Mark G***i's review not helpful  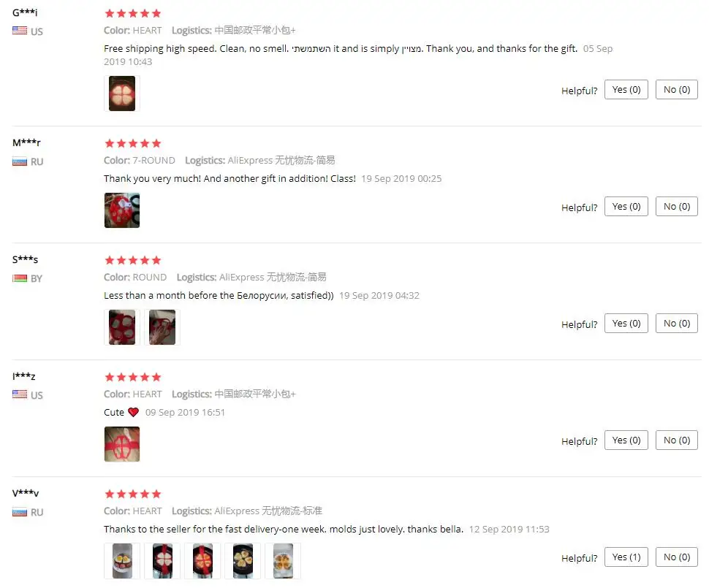pyautogui.click(x=676, y=90)
